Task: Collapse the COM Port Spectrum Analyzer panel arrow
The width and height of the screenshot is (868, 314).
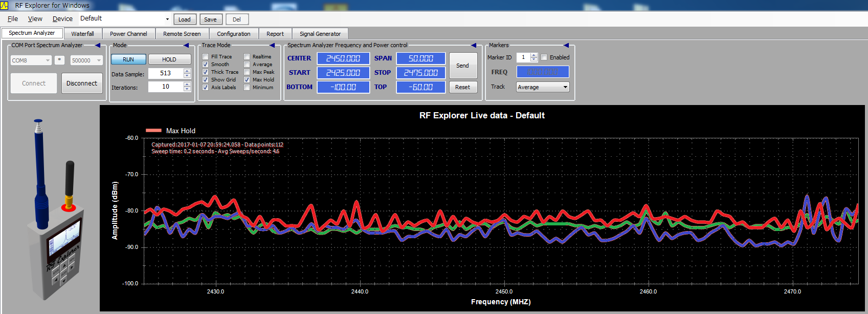Action: click(x=98, y=45)
